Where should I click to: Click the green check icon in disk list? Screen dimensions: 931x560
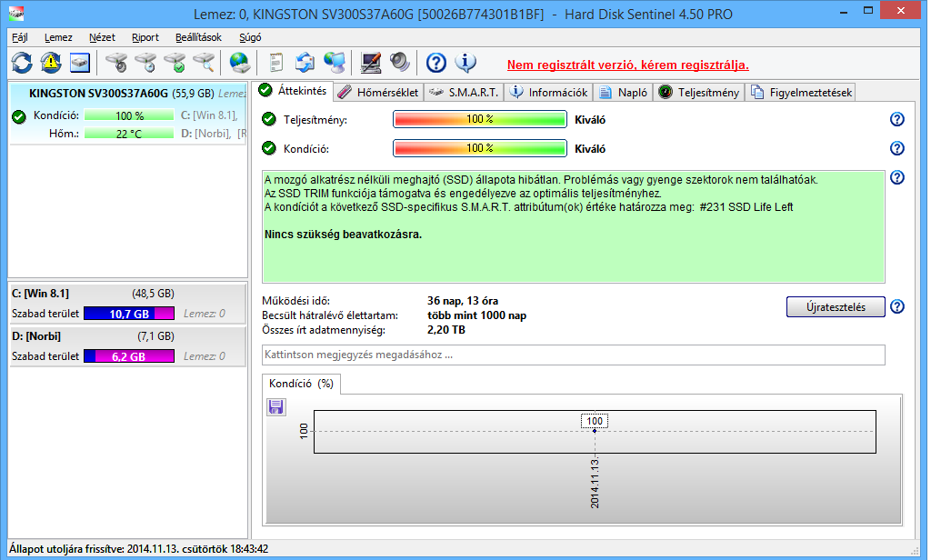point(19,116)
